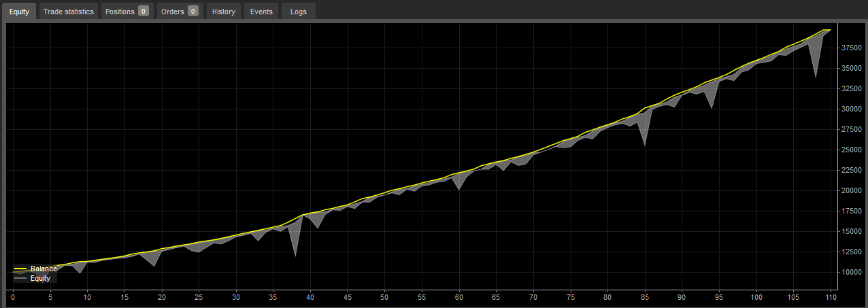Open the Orders tab

tap(173, 12)
